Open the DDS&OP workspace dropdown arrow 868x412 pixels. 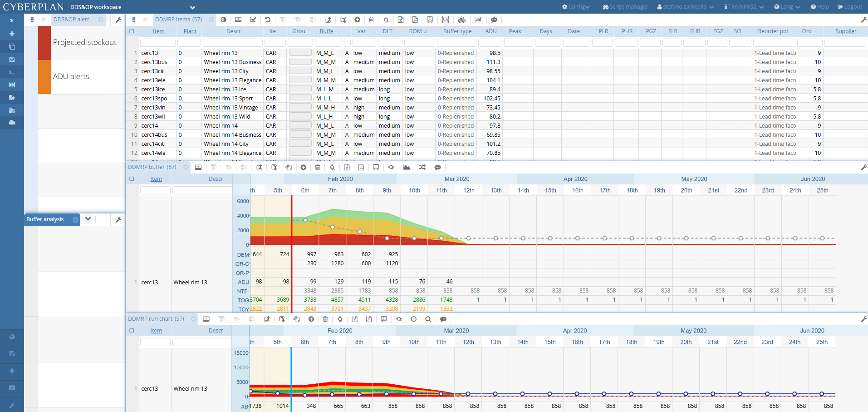[192, 7]
